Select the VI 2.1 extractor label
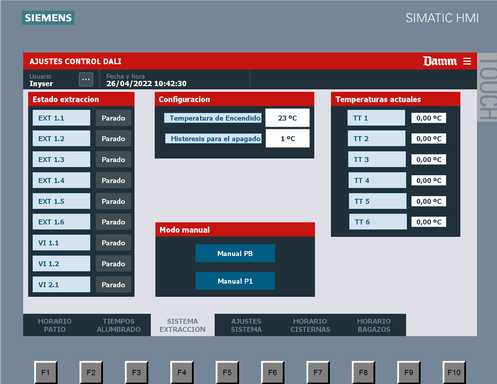The height and width of the screenshot is (384, 497). (x=61, y=284)
